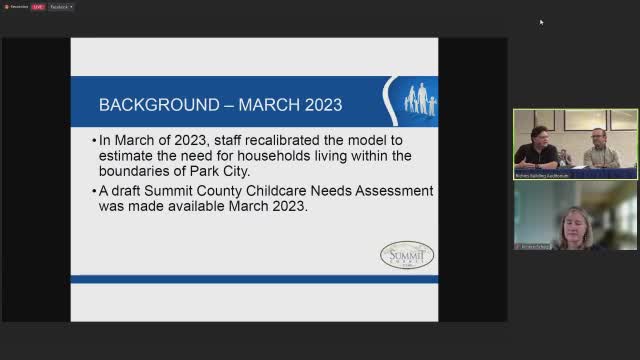Viewport: 640px width, 360px height.
Task: Click the remote participant name label
Action: pos(534,247)
